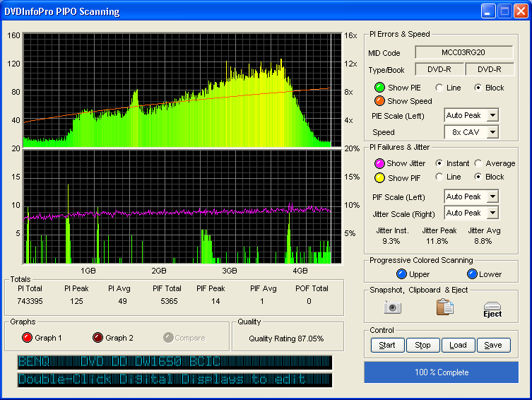This screenshot has width=532, height=400.
Task: Toggle the green Show PIE indicator
Action: pyautogui.click(x=379, y=88)
